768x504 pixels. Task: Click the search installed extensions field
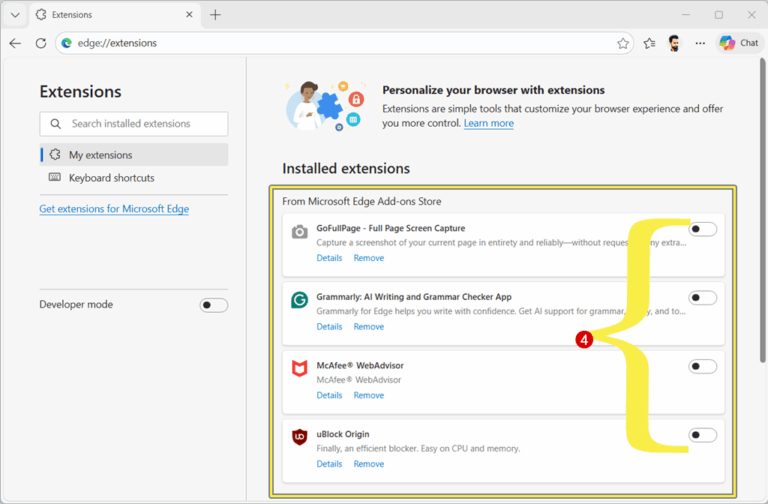point(134,123)
